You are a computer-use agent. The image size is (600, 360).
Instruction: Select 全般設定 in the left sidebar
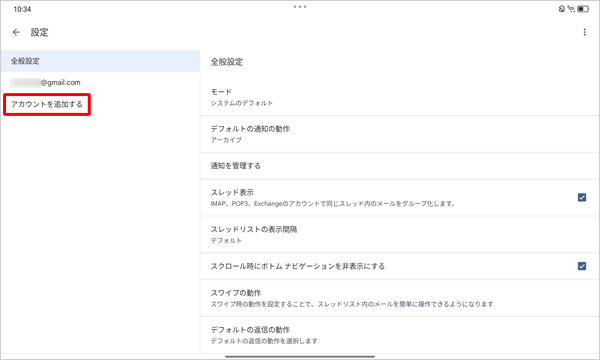coord(100,61)
